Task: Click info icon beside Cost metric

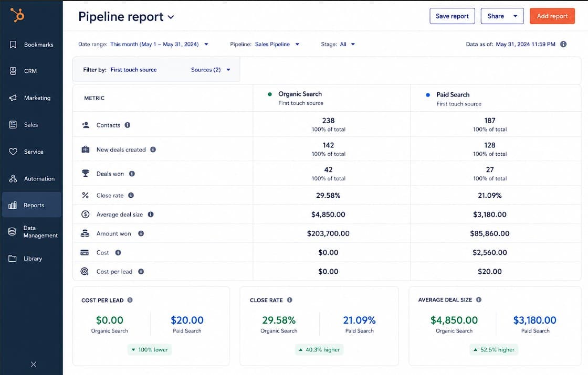Action: [118, 252]
